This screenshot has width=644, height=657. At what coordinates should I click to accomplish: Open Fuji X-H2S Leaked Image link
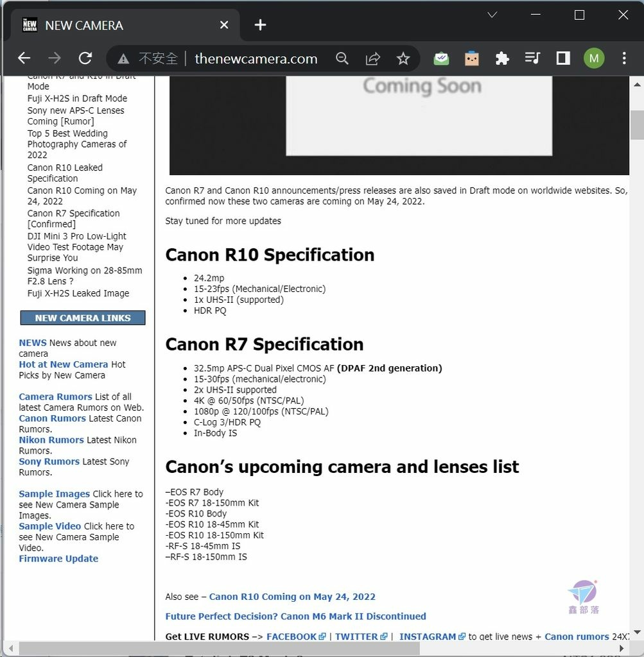pos(78,293)
